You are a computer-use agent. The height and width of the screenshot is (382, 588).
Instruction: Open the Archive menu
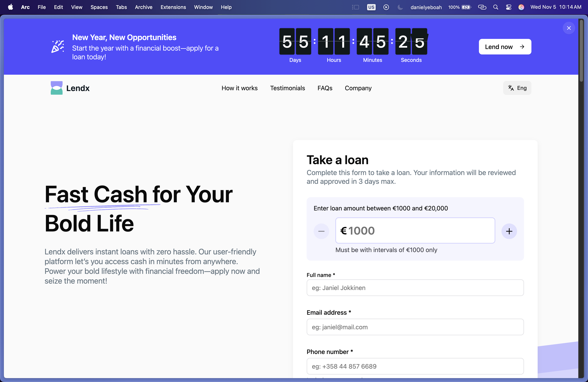coord(143,7)
